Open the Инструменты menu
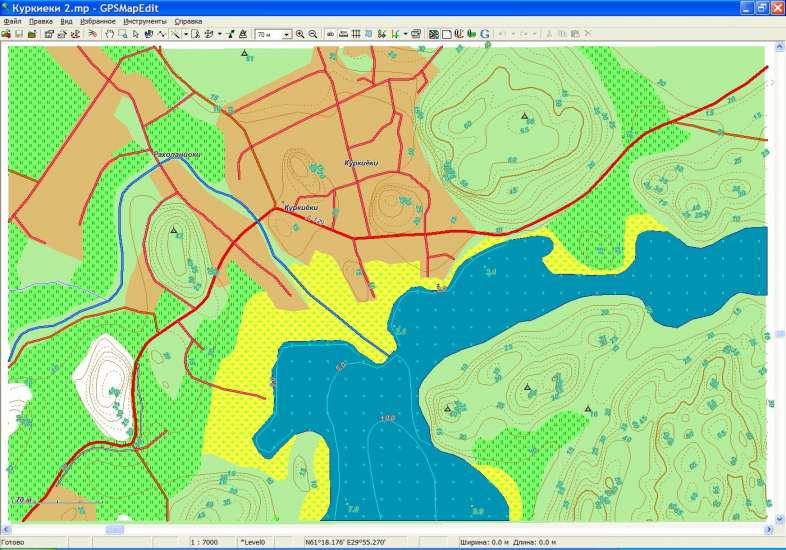786x550 pixels. 145,20
